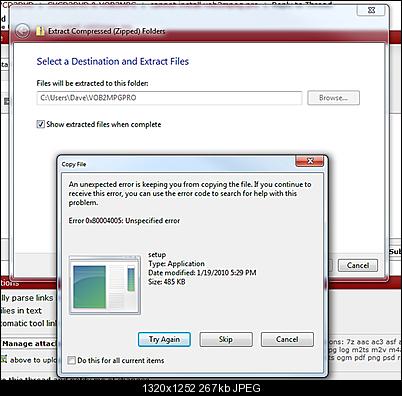Click the Select a Destination and Extract Files heading
Screen dimensions: 402x396
113,61
